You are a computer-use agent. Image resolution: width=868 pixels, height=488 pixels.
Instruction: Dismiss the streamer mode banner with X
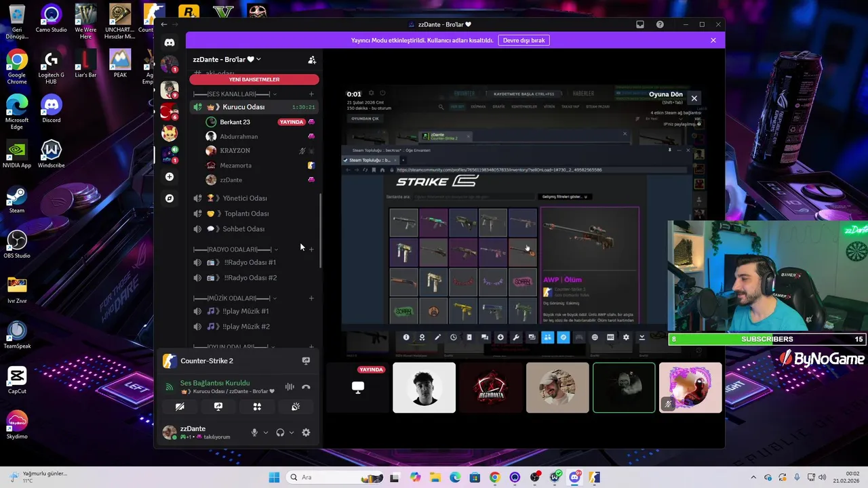click(713, 41)
